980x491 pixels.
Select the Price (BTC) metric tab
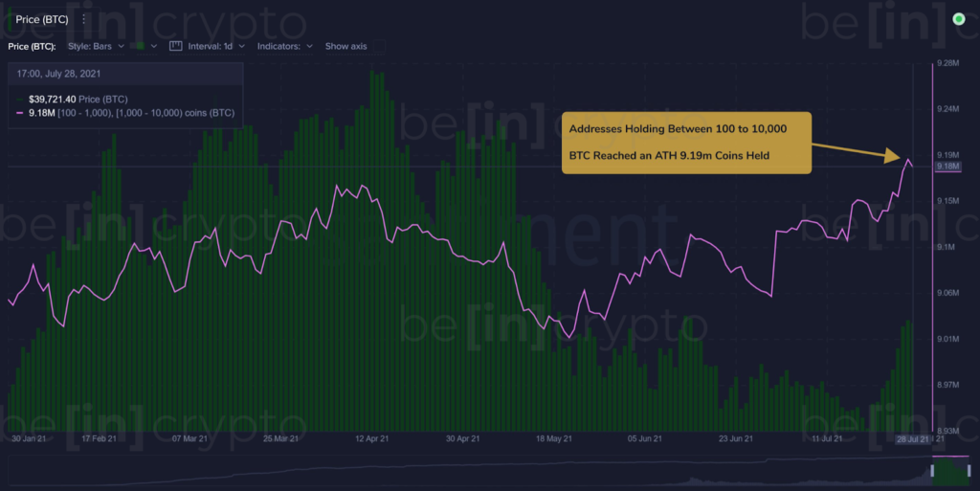coord(42,19)
